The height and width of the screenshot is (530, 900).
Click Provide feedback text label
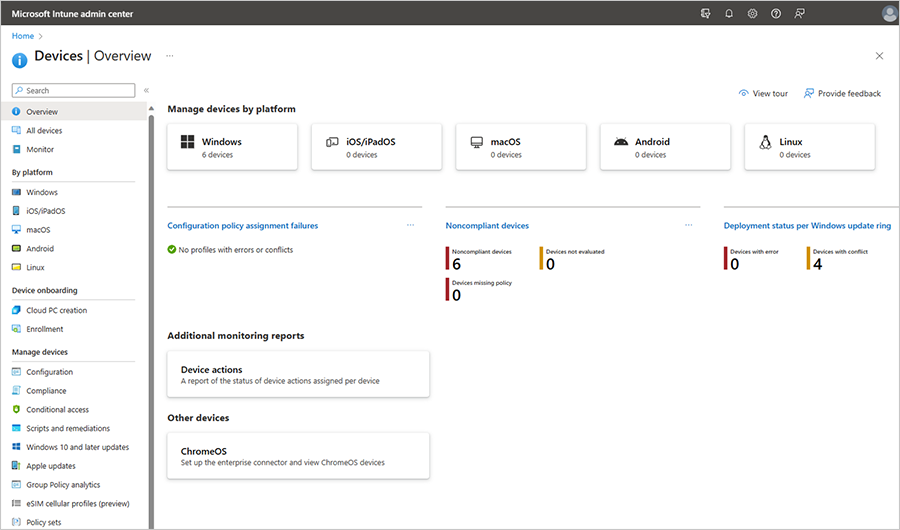tap(849, 94)
